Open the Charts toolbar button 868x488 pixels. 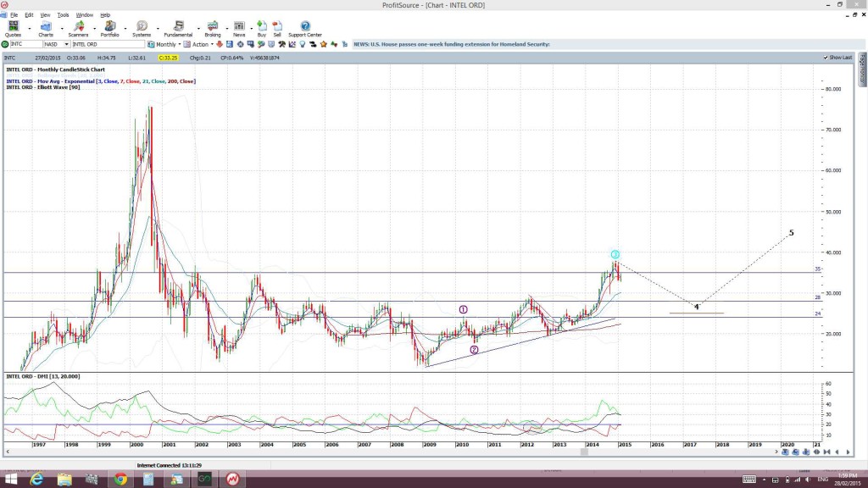point(46,29)
